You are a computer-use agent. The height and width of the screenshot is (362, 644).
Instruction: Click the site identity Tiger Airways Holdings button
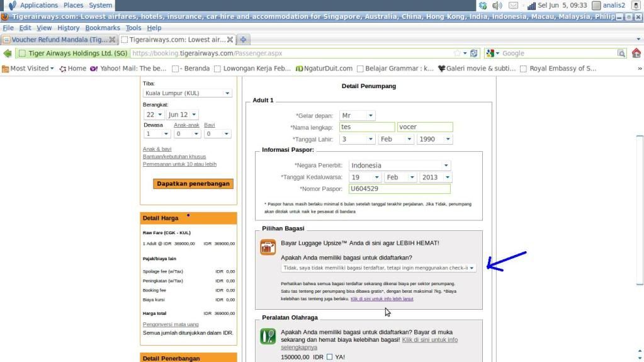pyautogui.click(x=72, y=54)
